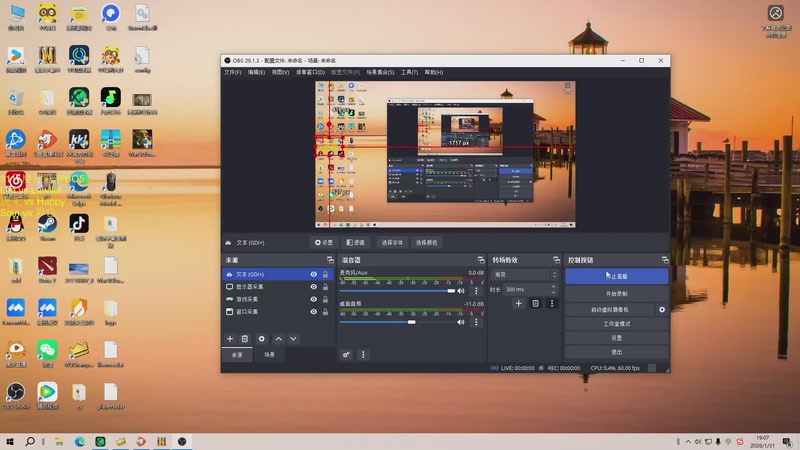
Task: Open 滤镜 filters in source toolbar
Action: tap(356, 243)
